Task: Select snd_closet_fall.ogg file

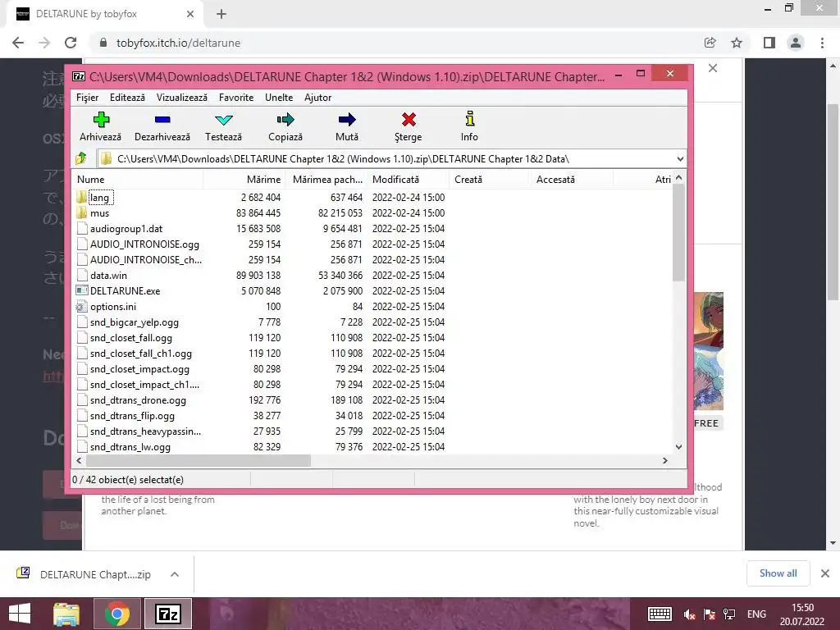Action: point(130,338)
